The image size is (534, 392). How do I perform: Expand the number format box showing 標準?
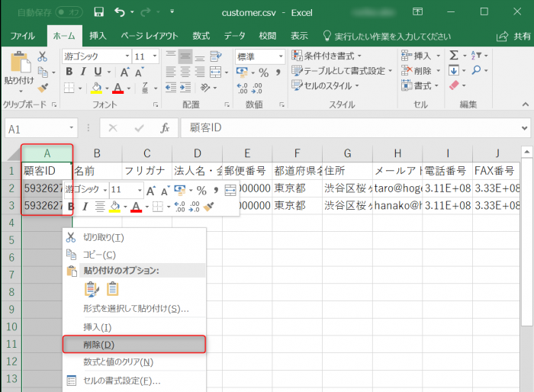282,56
